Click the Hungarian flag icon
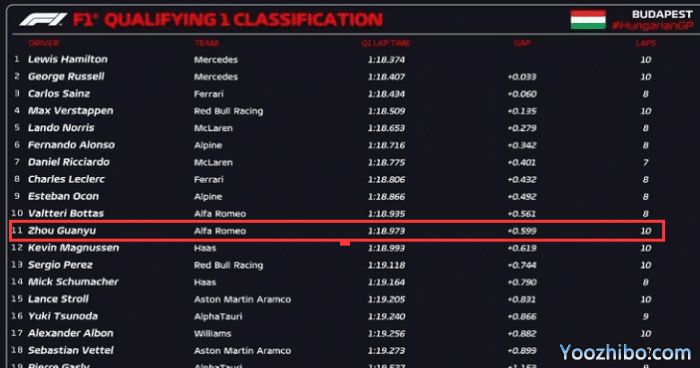The width and height of the screenshot is (700, 368). click(588, 20)
